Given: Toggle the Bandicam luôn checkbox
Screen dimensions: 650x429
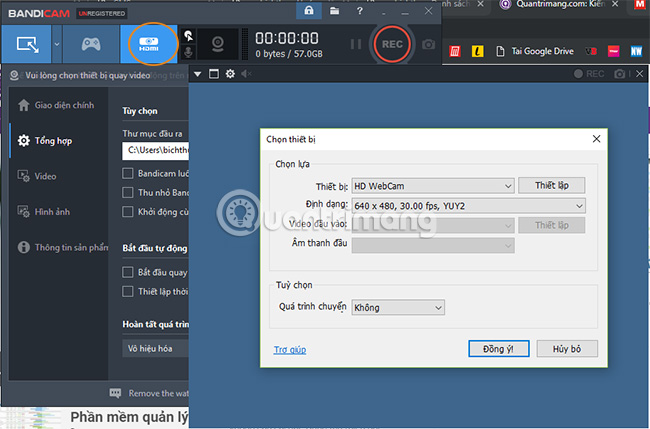Looking at the screenshot, I should (x=128, y=173).
